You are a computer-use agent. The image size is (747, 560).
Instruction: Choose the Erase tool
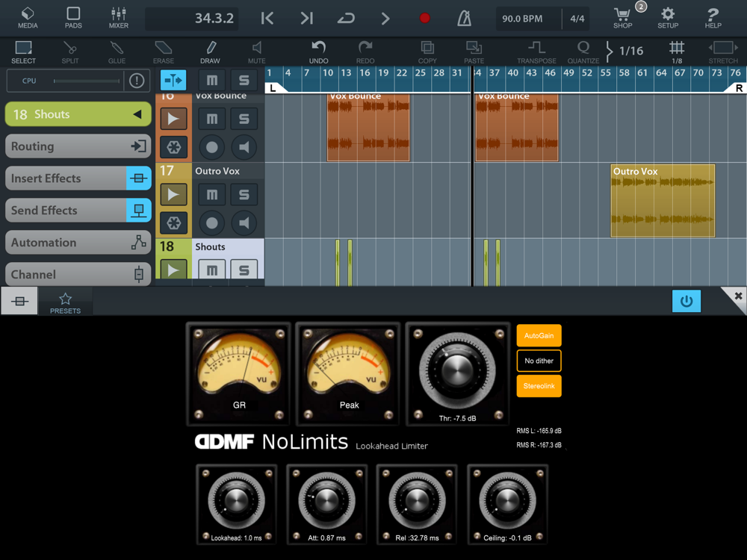[164, 52]
